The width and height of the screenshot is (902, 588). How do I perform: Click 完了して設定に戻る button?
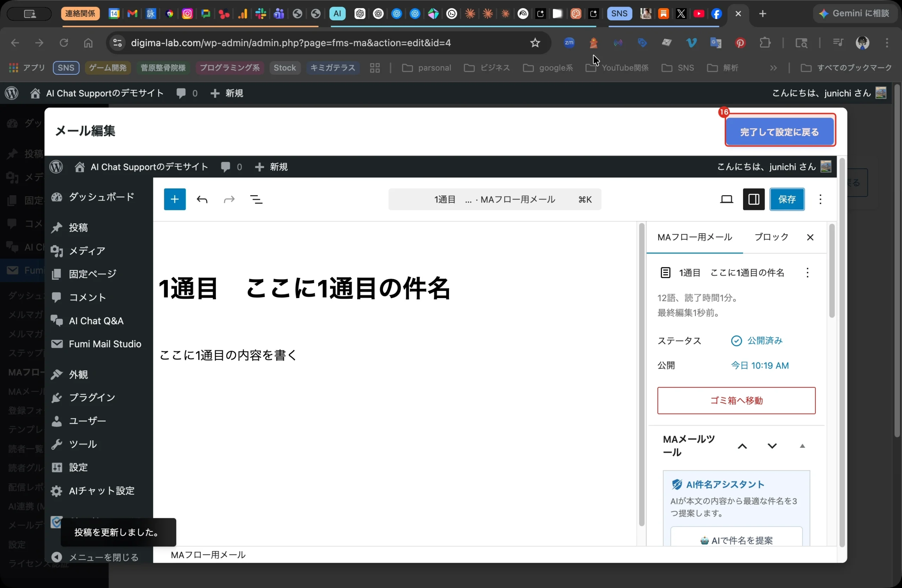coord(780,132)
